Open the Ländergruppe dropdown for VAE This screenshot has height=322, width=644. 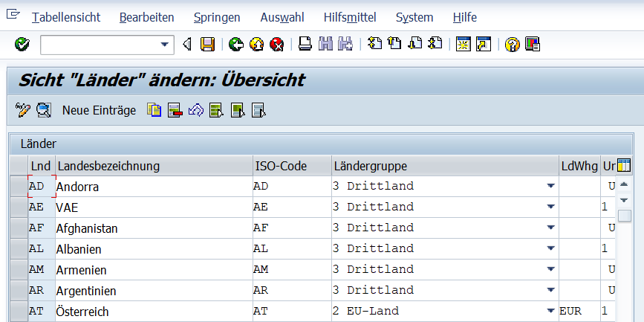[x=550, y=207]
